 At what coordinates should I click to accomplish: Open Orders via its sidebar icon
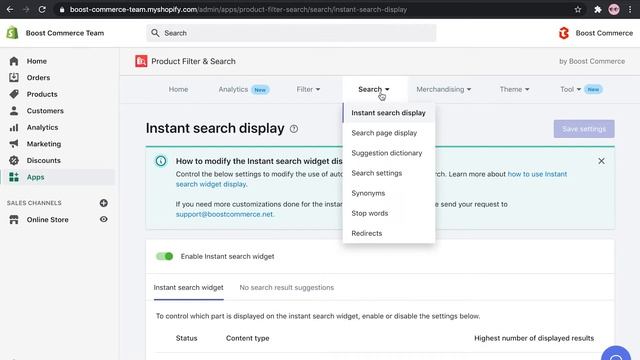14,78
